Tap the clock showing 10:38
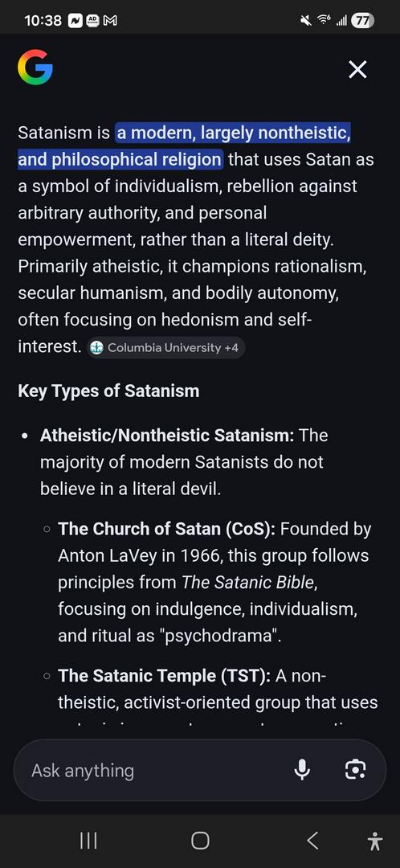Image resolution: width=400 pixels, height=868 pixels. click(43, 21)
